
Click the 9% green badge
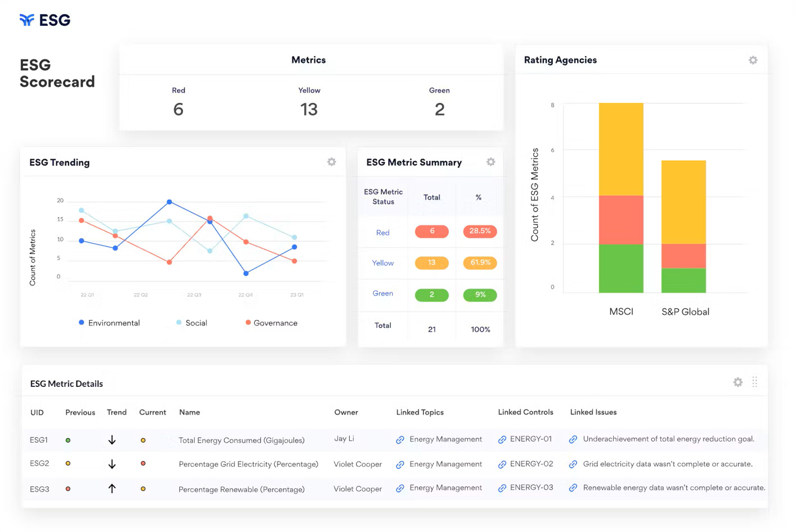tap(480, 295)
